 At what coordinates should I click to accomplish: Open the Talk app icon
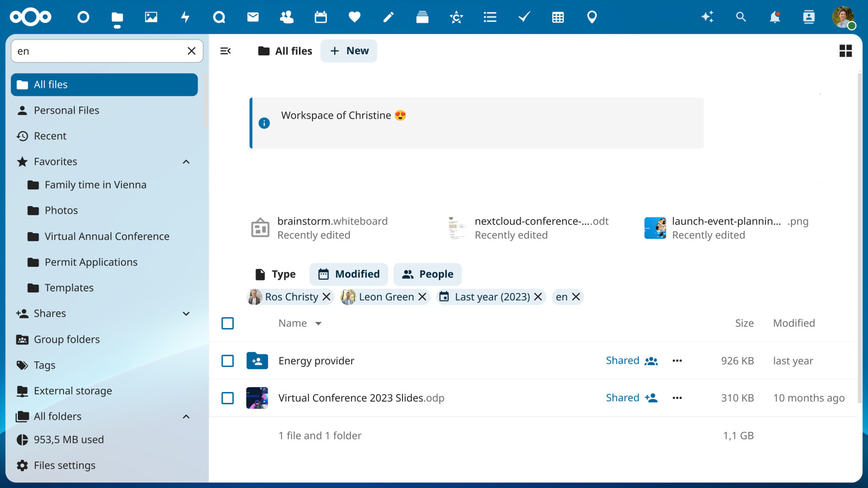[x=219, y=17]
